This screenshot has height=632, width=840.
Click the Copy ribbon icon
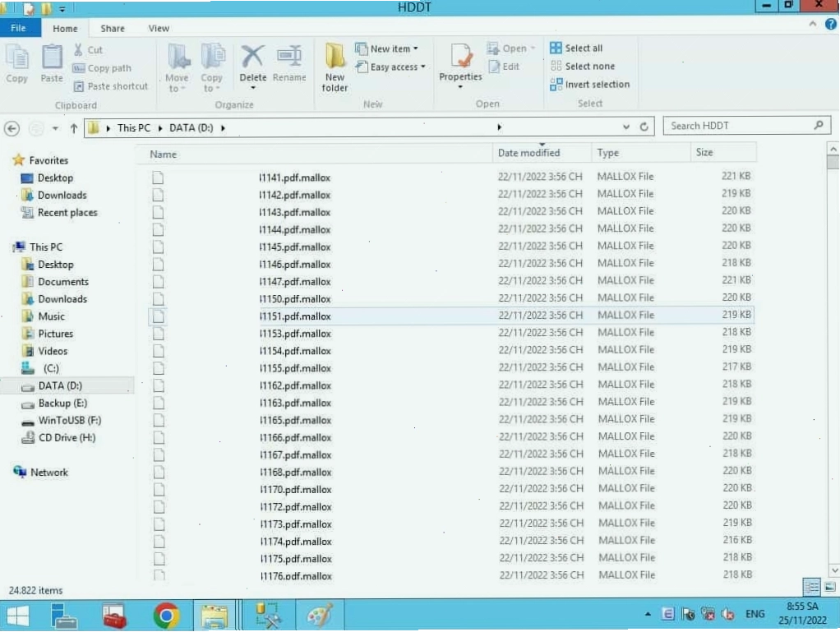click(x=17, y=64)
